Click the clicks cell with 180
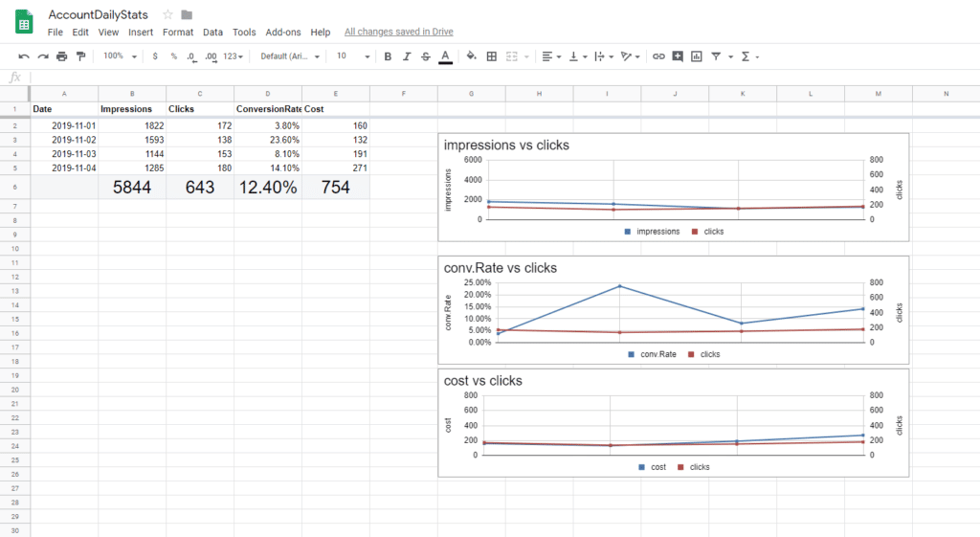Viewport: 980px width, 537px height. coord(200,168)
